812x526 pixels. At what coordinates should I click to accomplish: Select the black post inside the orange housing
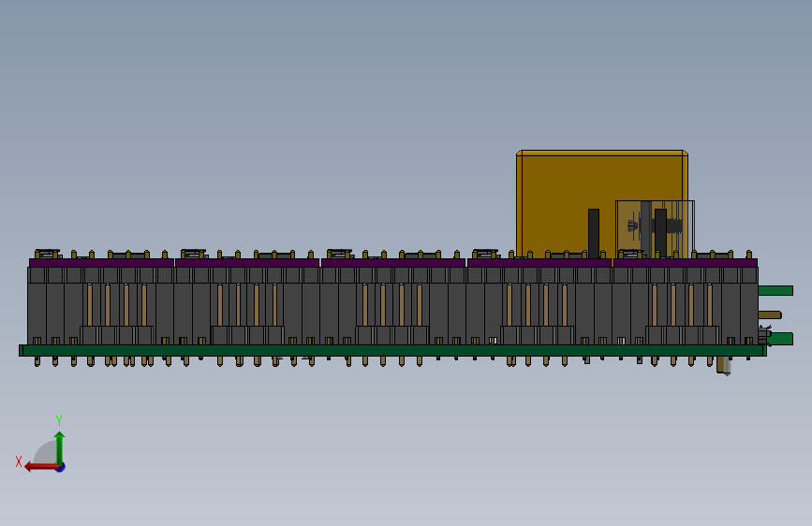[x=594, y=233]
